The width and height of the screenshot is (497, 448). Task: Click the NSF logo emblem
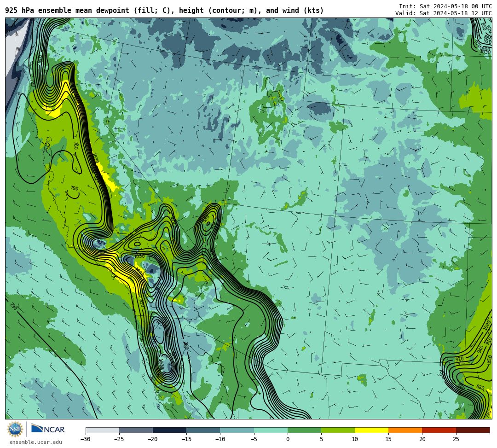point(15,429)
